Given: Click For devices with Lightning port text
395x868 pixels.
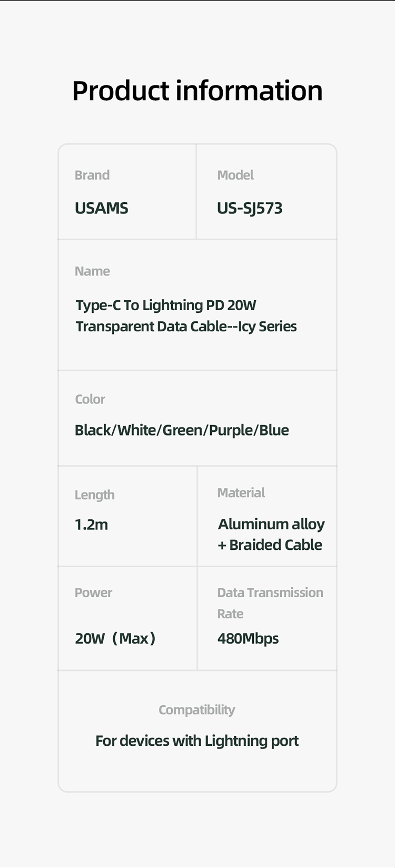Looking at the screenshot, I should [197, 741].
